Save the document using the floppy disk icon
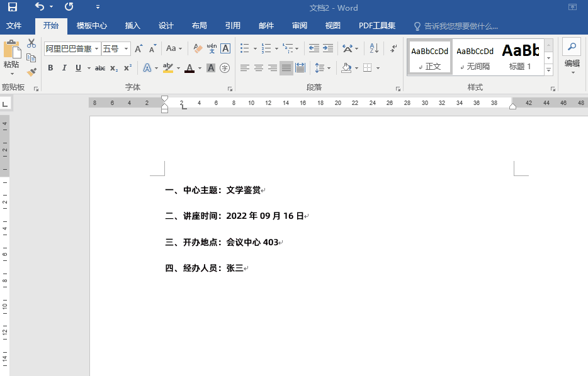Image resolution: width=588 pixels, height=376 pixels. pos(13,8)
